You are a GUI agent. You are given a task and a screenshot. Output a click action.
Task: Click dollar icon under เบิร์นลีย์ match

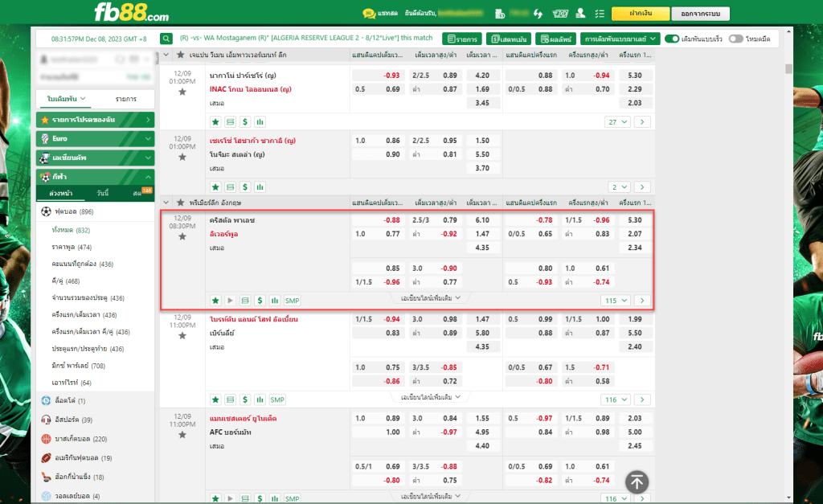click(x=245, y=400)
